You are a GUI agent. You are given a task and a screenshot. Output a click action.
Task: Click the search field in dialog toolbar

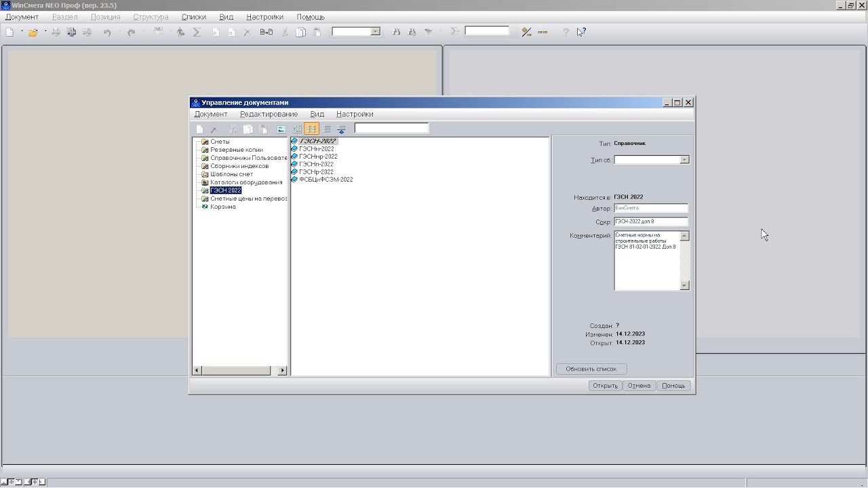tap(391, 128)
